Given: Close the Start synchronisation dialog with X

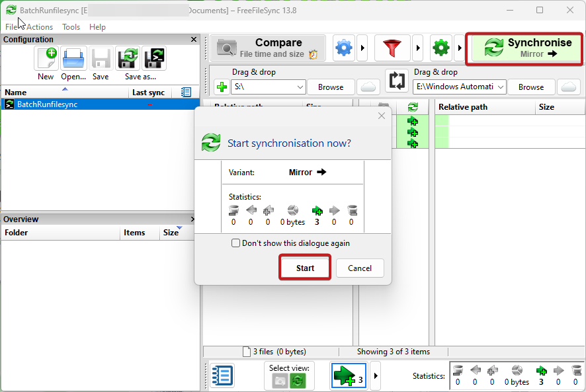Looking at the screenshot, I should [381, 116].
